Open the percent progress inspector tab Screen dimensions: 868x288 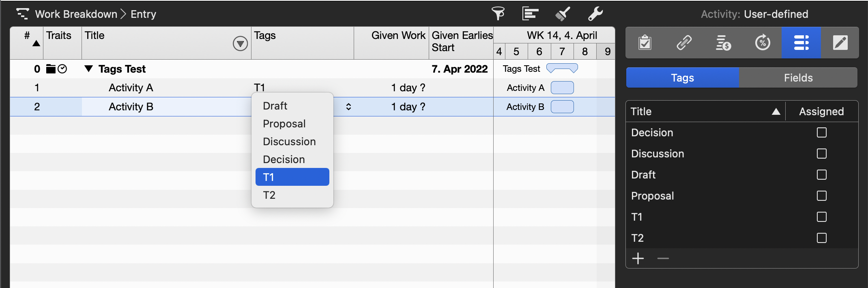coord(763,43)
